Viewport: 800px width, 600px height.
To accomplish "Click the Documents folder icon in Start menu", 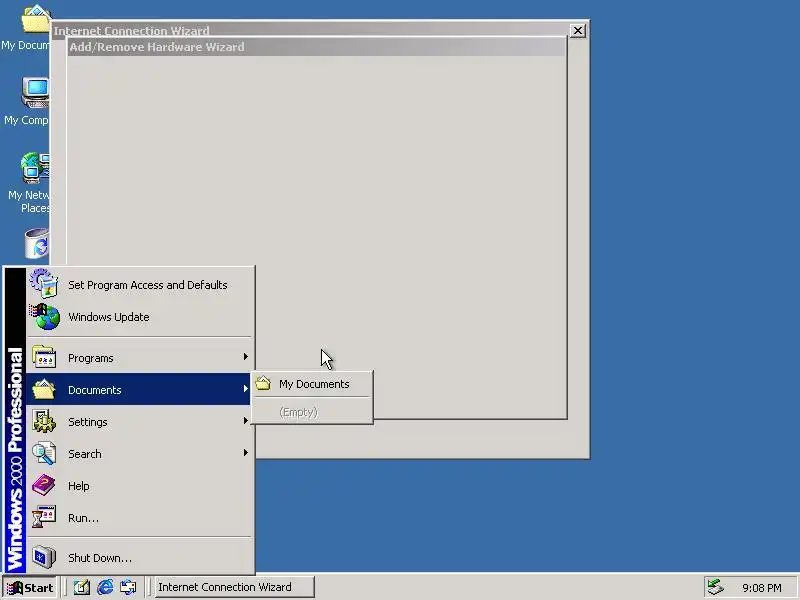I will click(44, 389).
